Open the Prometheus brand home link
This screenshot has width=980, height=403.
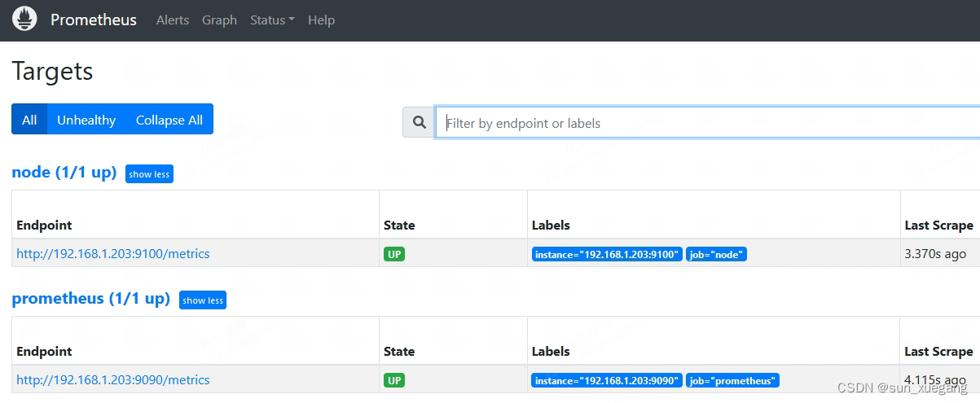(94, 20)
